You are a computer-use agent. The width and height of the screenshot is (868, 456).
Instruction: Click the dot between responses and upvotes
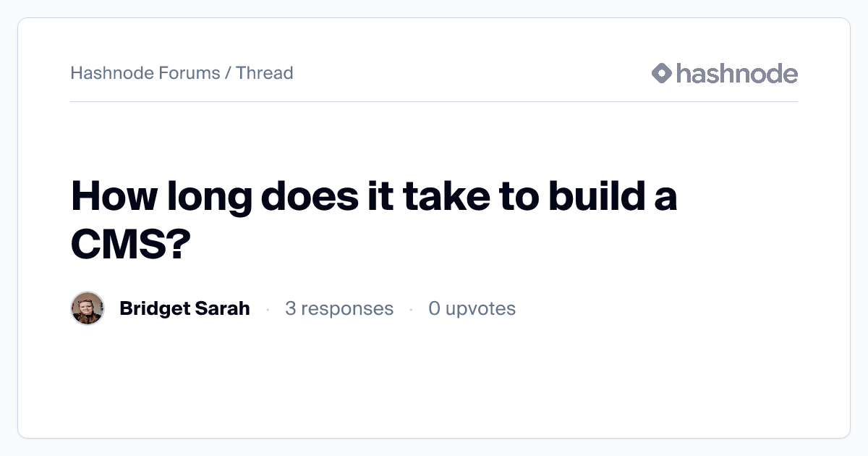click(411, 309)
